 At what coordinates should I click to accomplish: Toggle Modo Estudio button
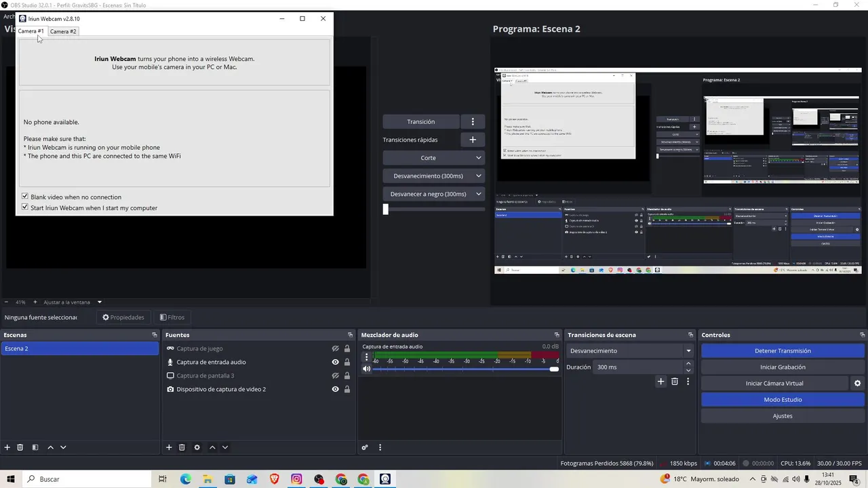[x=783, y=400]
